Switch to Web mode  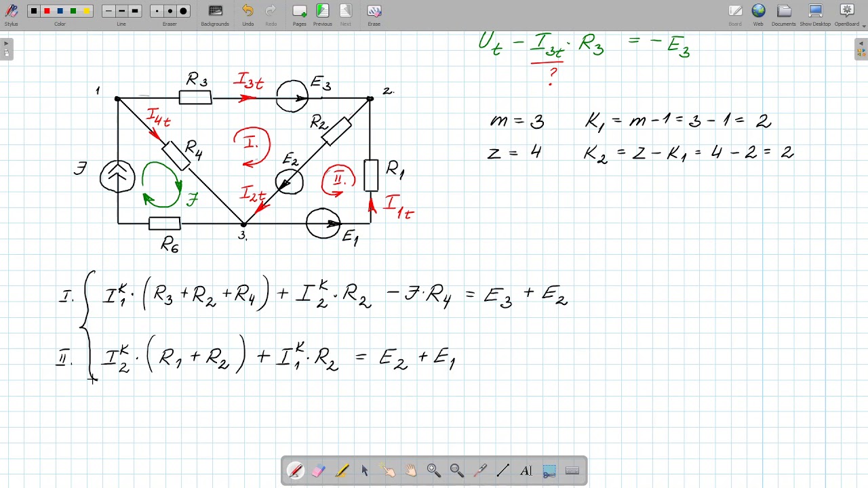click(758, 11)
